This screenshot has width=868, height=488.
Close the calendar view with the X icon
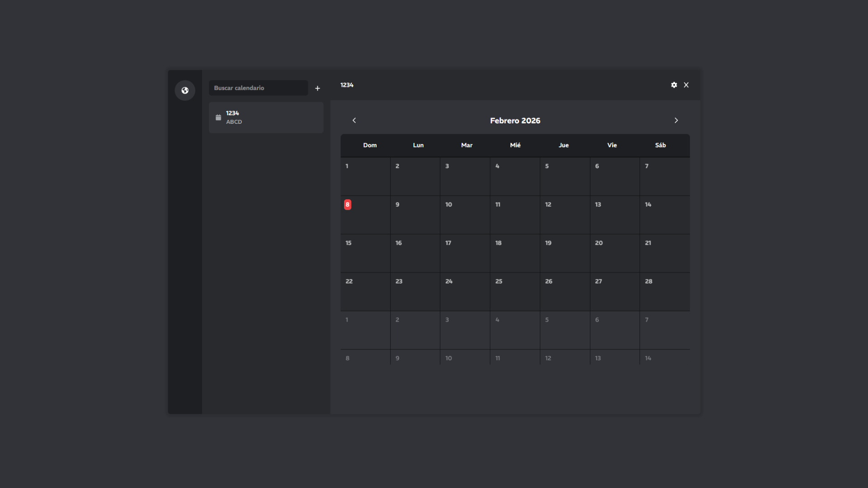tap(686, 85)
